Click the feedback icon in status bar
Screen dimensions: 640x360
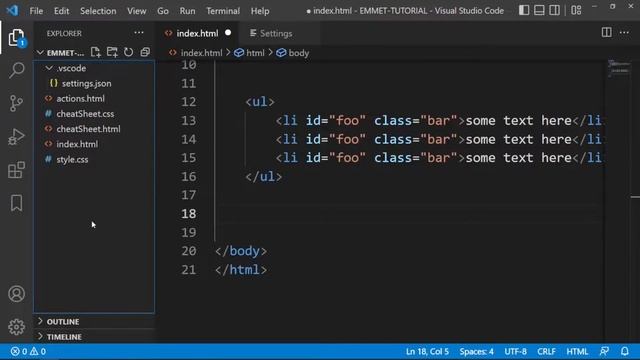click(x=604, y=351)
